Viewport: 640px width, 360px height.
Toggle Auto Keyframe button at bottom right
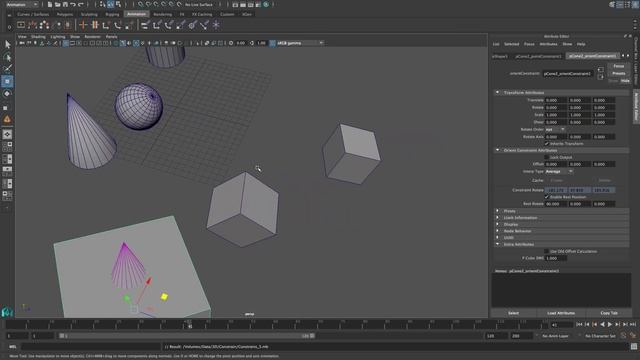633,336
